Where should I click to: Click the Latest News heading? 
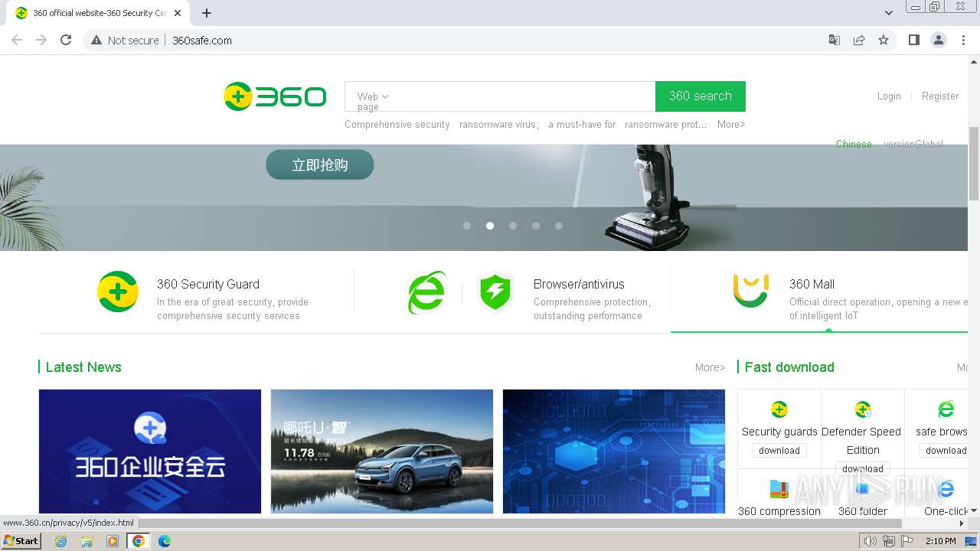[x=83, y=367]
